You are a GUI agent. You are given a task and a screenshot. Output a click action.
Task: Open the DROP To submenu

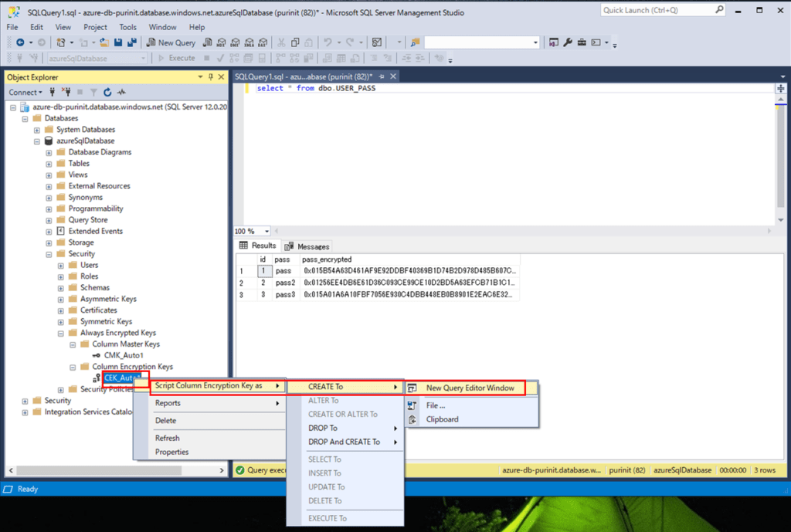[x=345, y=428]
